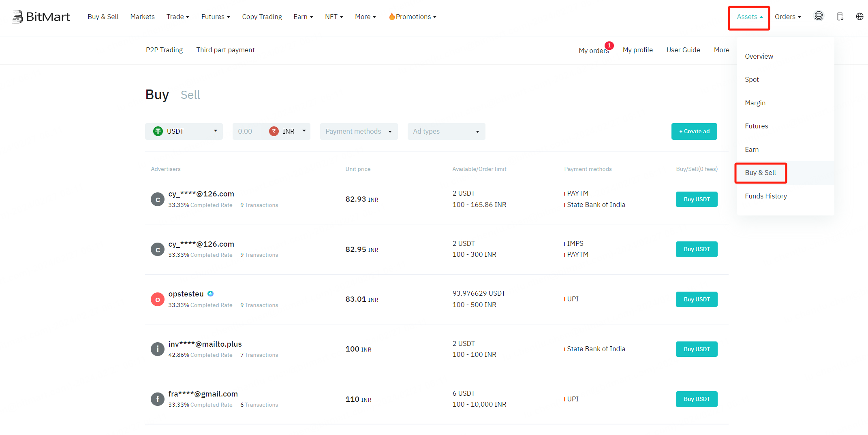Expand the Trade menu
The image size is (868, 435).
[178, 17]
